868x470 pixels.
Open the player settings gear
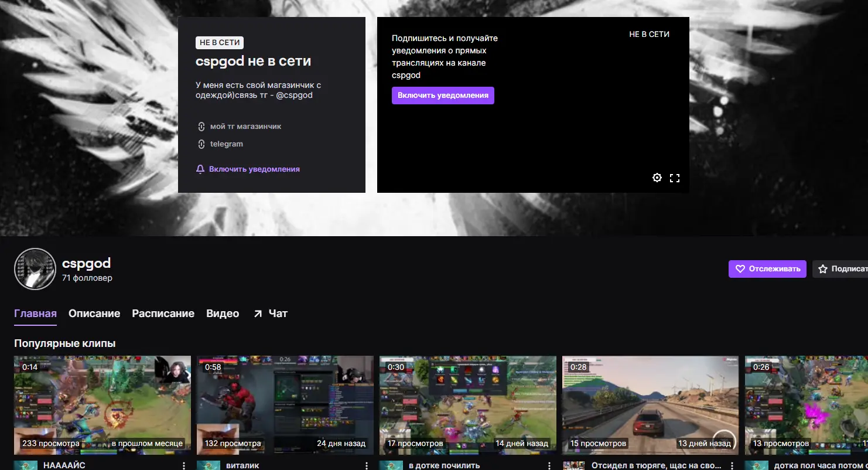click(657, 178)
